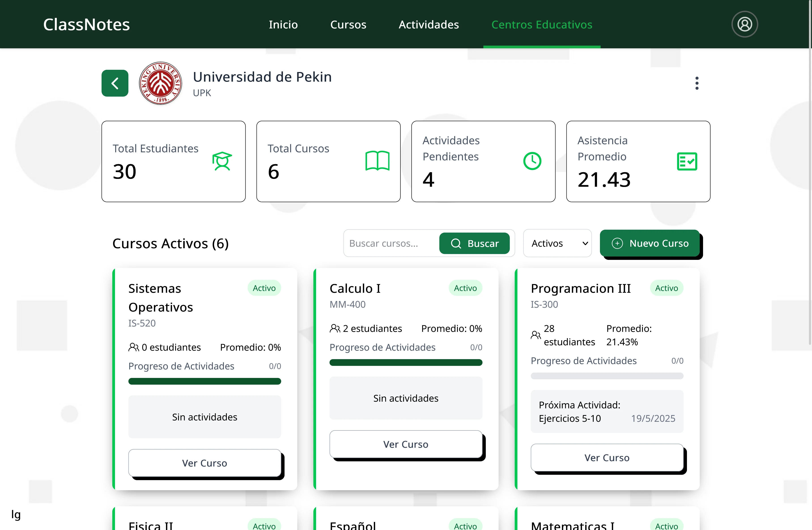
Task: Select the Actividades navigation item
Action: 429,24
